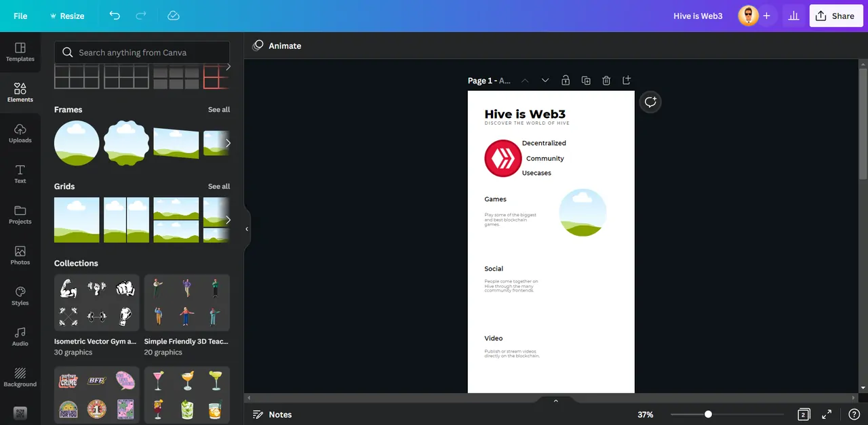Image resolution: width=868 pixels, height=425 pixels.
Task: Undo the last action
Action: 115,16
